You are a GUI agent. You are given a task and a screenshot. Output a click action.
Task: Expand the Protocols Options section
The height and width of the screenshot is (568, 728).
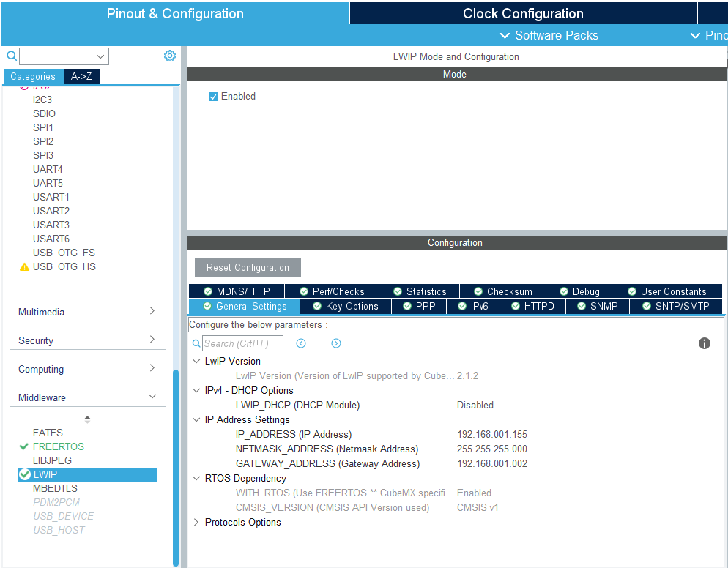point(196,522)
